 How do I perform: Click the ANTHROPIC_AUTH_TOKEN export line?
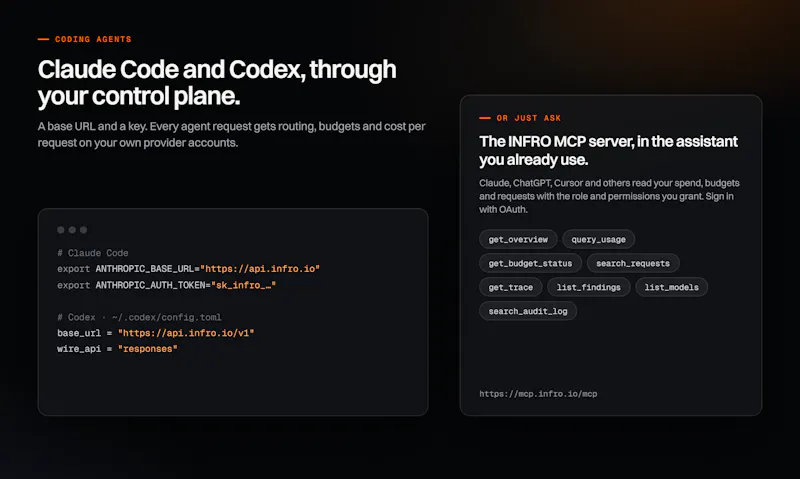click(166, 285)
